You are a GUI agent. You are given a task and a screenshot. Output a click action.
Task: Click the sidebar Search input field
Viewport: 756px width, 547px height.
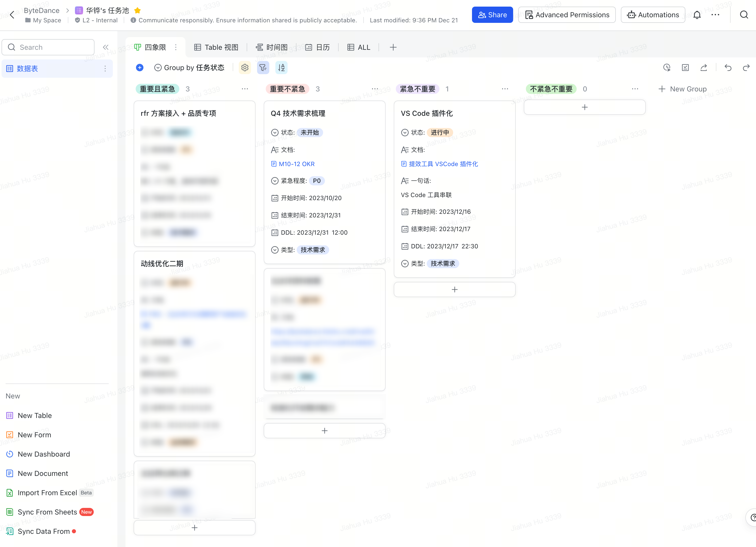48,47
